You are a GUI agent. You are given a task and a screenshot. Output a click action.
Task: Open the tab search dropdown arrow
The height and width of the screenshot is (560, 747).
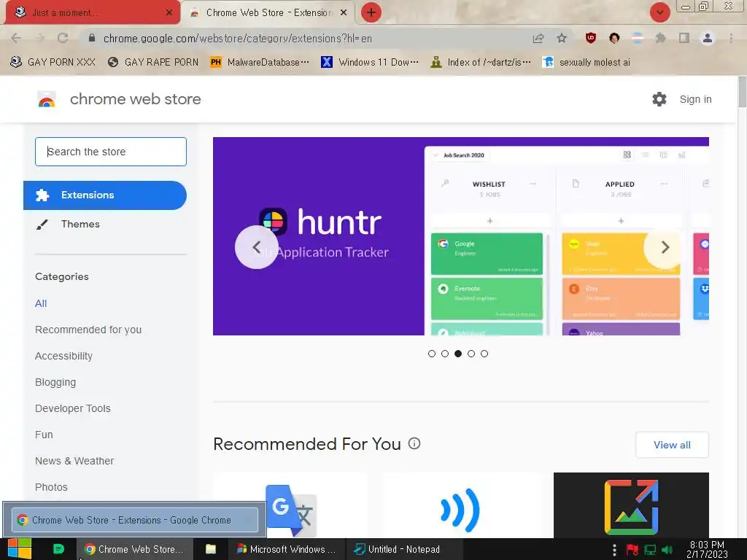coord(659,12)
